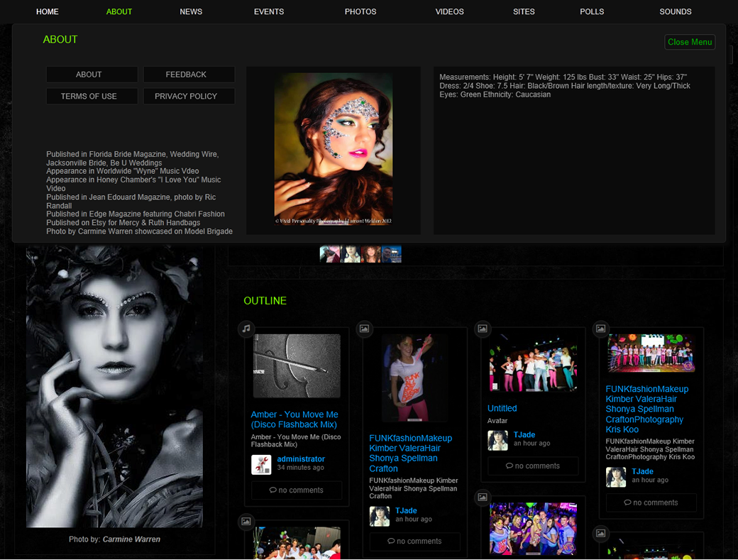The image size is (738, 560).
Task: Click the 'Carmine Warren' photo credit text
Action: (x=131, y=539)
